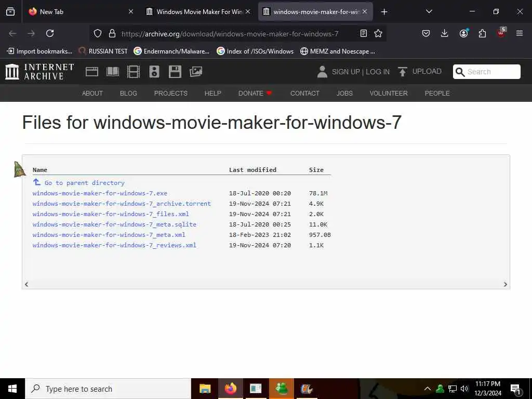Open Import bookmarks toolbar item
The height and width of the screenshot is (399, 532).
[39, 51]
